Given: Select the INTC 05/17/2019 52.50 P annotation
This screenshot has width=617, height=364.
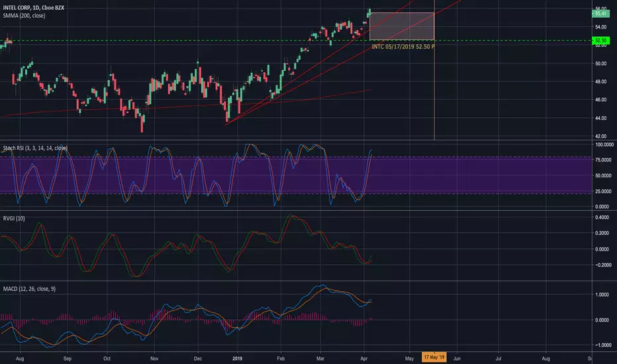Looking at the screenshot, I should point(403,47).
